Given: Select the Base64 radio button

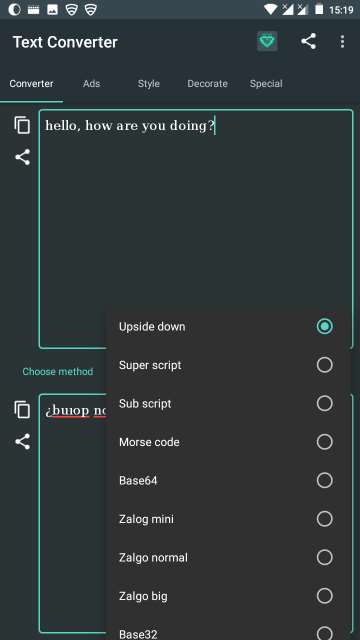Looking at the screenshot, I should [x=324, y=480].
